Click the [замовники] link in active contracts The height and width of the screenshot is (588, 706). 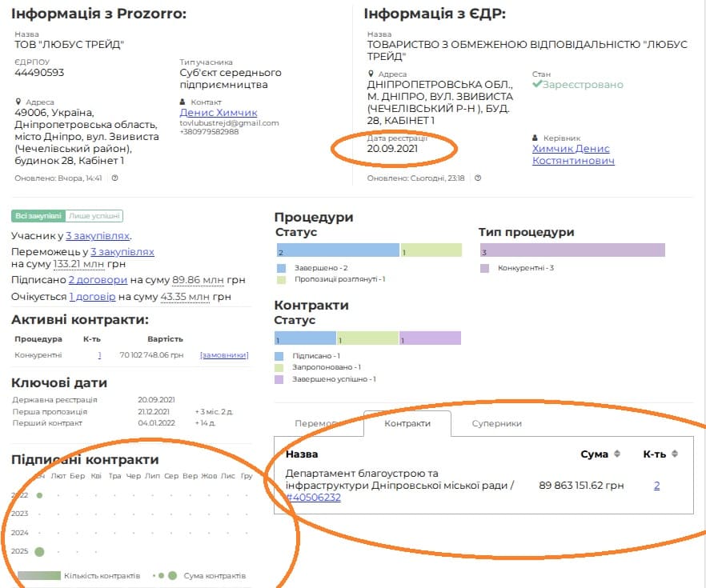(x=224, y=355)
